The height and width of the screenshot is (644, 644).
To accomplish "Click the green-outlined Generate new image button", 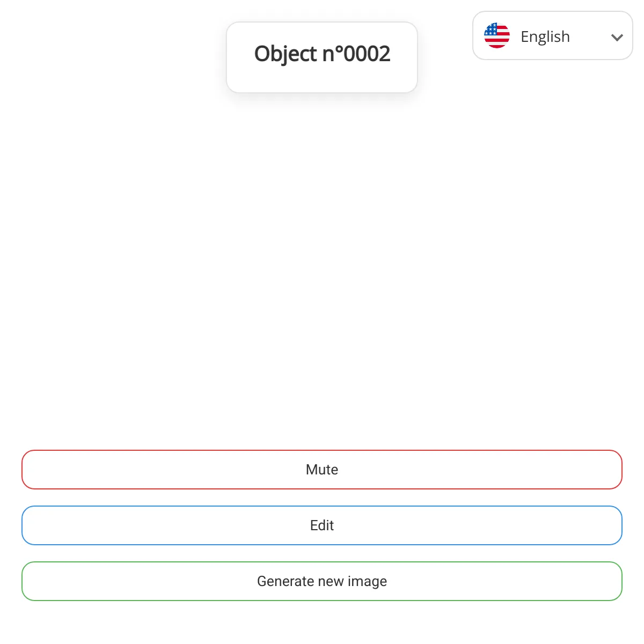I will pyautogui.click(x=322, y=581).
